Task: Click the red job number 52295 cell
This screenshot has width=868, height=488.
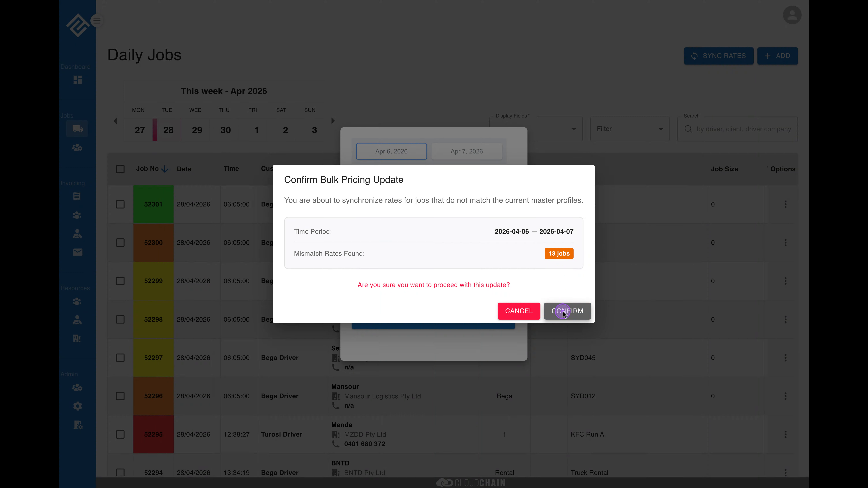Action: (x=153, y=434)
